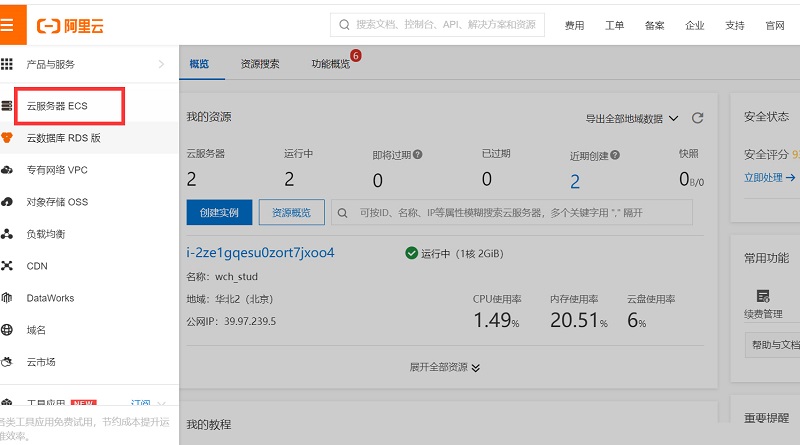Click the 名称: wch_stud text
The width and height of the screenshot is (800, 445).
coord(222,277)
